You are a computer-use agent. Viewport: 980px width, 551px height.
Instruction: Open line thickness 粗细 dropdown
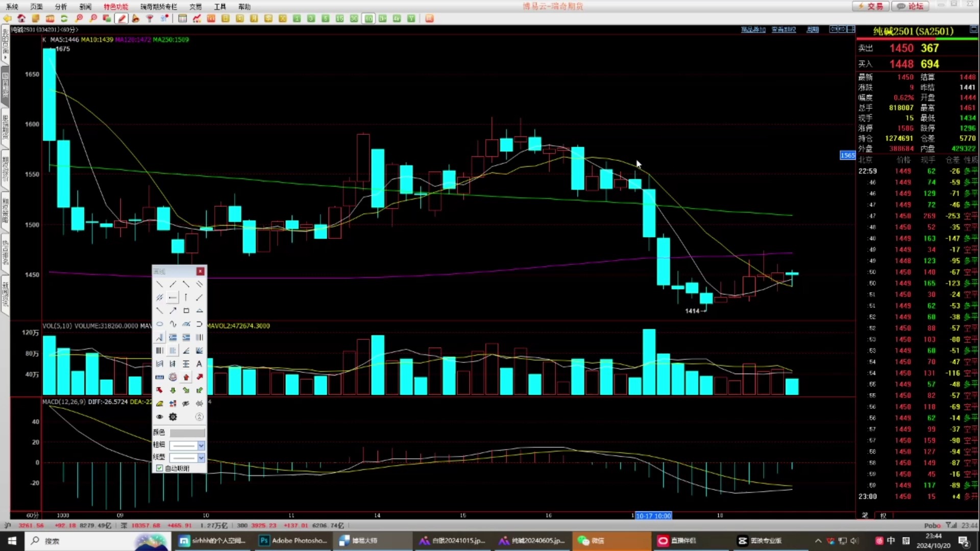point(201,445)
